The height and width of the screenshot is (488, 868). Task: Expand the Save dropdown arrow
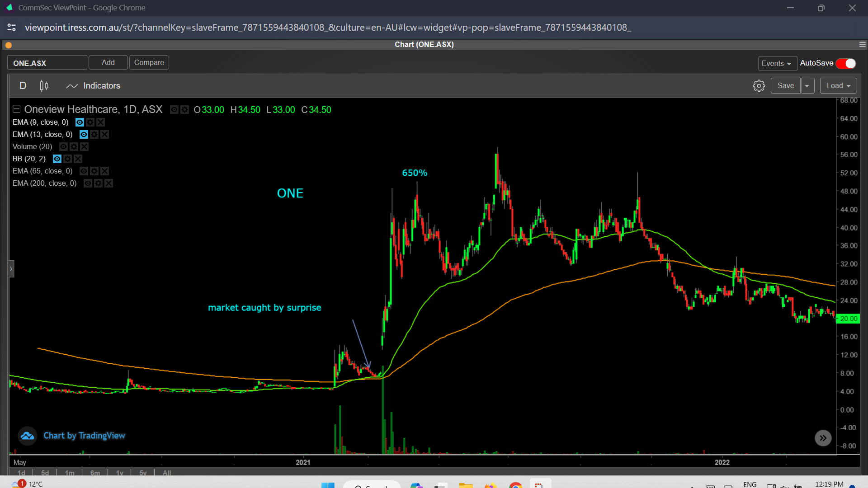pos(807,86)
